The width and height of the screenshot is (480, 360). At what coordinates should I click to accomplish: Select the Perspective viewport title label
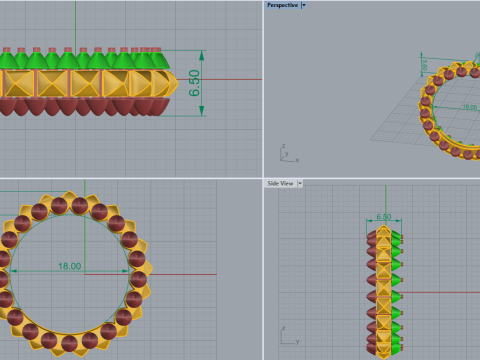coord(282,5)
